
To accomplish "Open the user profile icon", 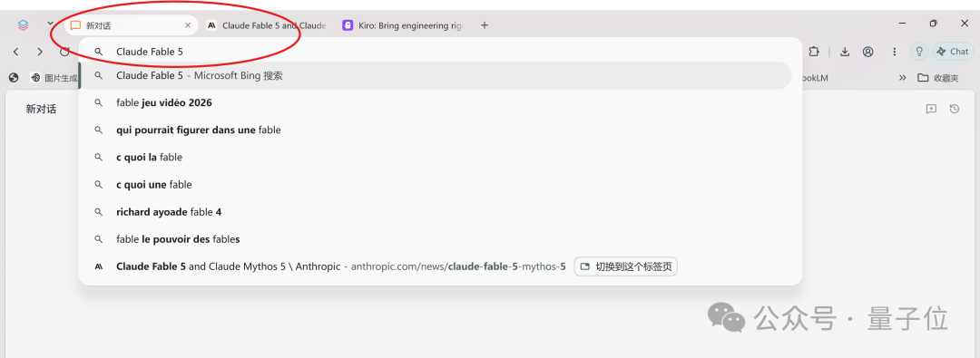I will [x=868, y=52].
